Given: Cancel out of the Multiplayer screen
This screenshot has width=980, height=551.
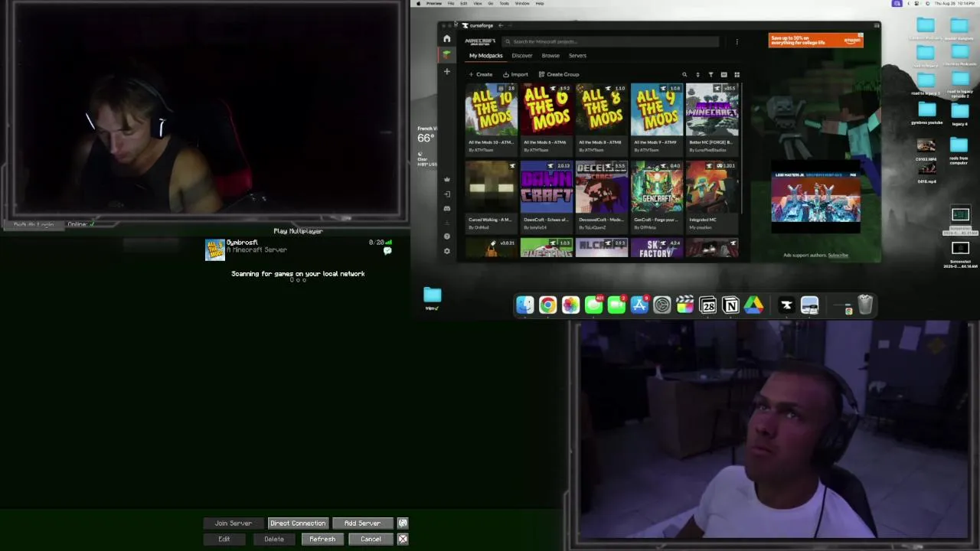Looking at the screenshot, I should click(371, 539).
